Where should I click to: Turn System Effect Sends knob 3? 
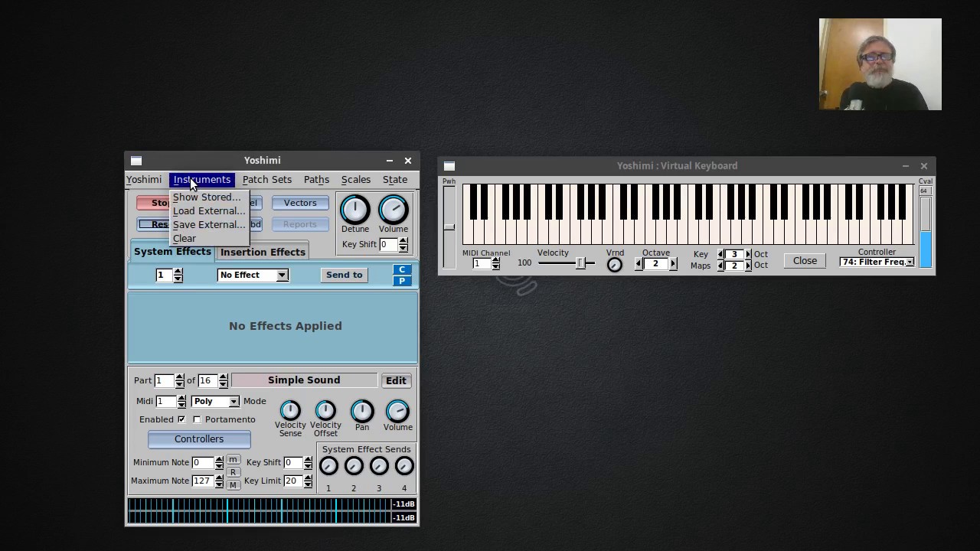[379, 465]
